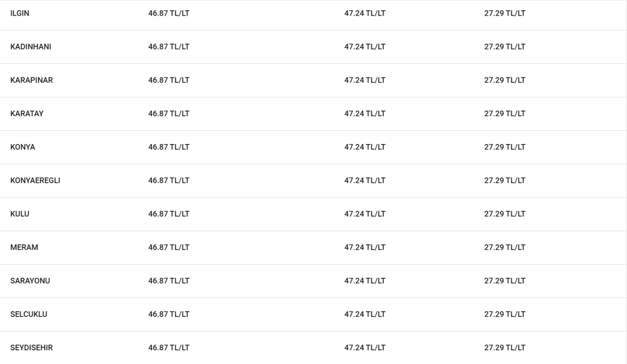The image size is (627, 364).
Task: Select 27.29 TL/LT value in KULU row
Action: (505, 214)
